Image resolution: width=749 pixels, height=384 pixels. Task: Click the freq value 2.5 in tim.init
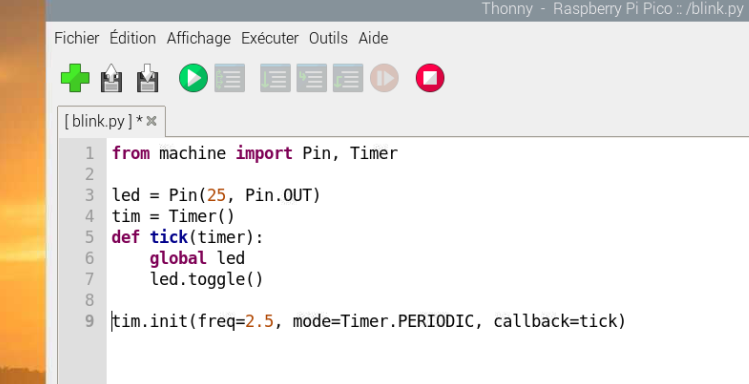click(x=259, y=321)
